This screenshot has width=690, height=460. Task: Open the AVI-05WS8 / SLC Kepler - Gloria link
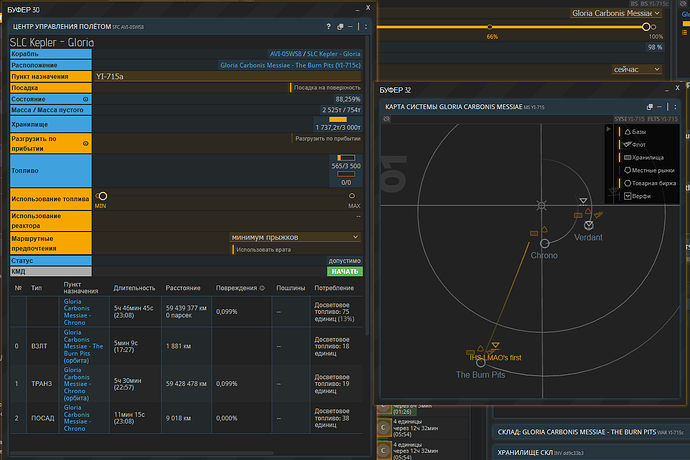pos(316,54)
